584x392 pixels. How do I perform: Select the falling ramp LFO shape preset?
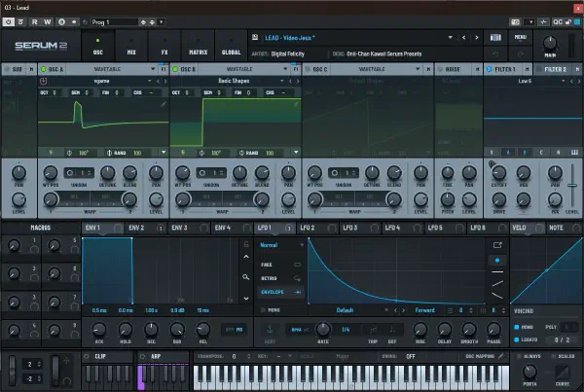click(x=497, y=296)
